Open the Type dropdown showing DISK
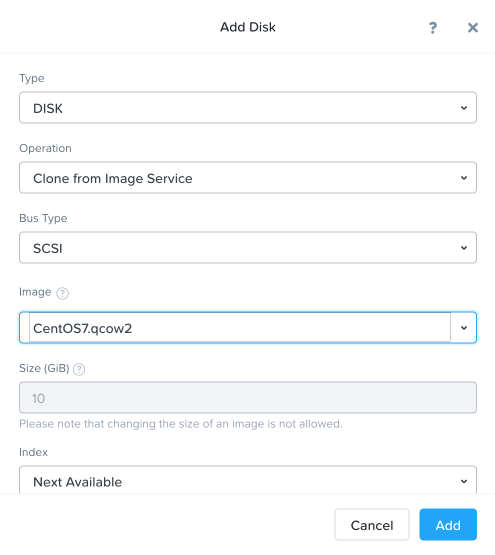This screenshot has width=495, height=555. point(248,108)
